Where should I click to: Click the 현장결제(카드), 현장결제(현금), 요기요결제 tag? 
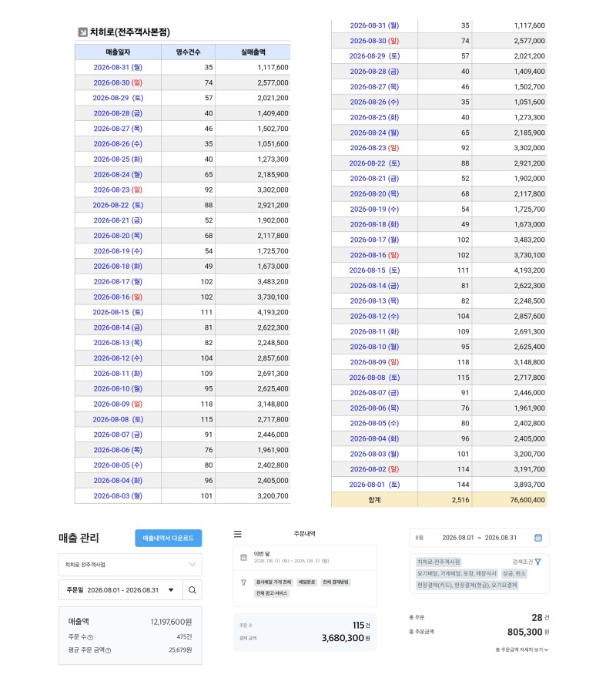coord(467,585)
